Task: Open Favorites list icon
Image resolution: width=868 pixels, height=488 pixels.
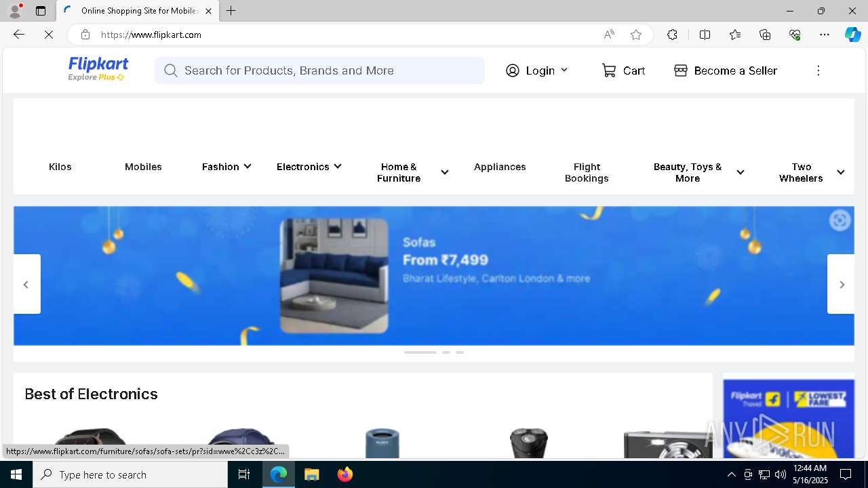Action: click(735, 35)
